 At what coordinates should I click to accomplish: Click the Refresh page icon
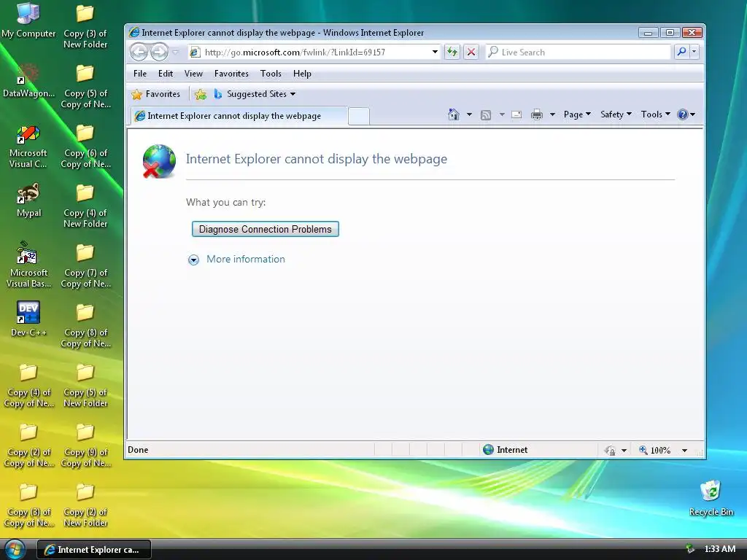point(452,52)
